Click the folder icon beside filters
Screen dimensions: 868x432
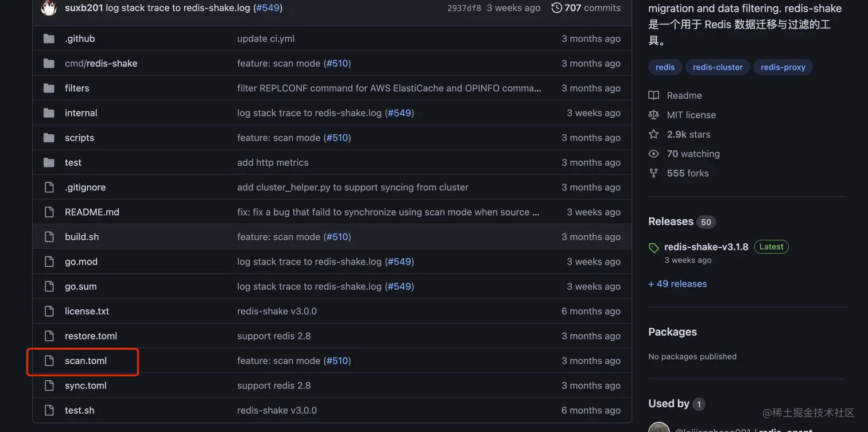pyautogui.click(x=49, y=88)
